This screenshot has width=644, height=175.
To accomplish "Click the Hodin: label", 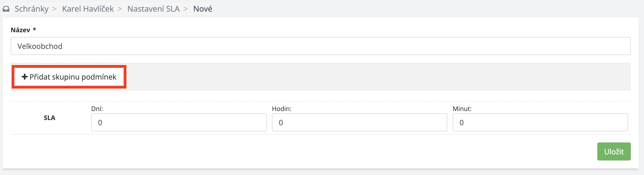I will pyautogui.click(x=281, y=109).
